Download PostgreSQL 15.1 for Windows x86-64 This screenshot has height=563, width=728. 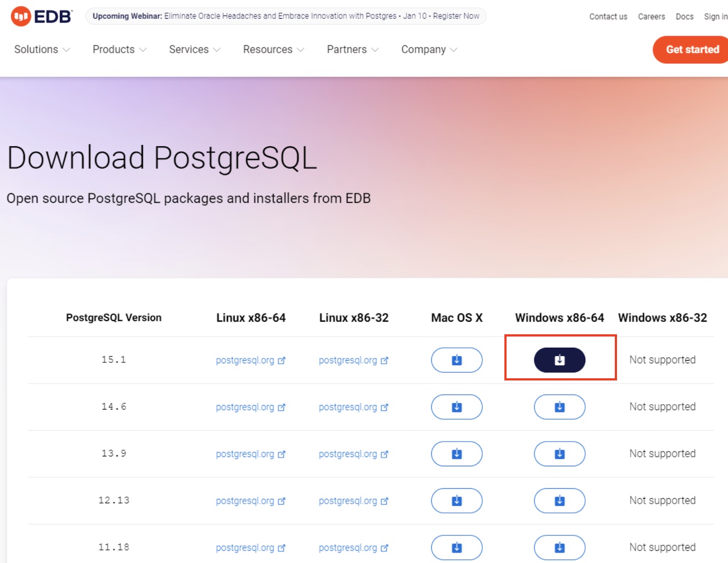[559, 360]
